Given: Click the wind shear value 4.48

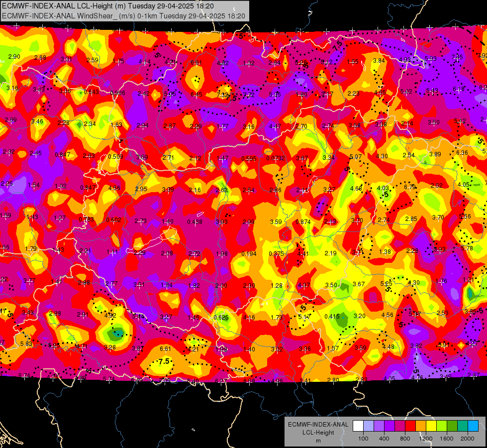Looking at the screenshot, I should pyautogui.click(x=388, y=346).
